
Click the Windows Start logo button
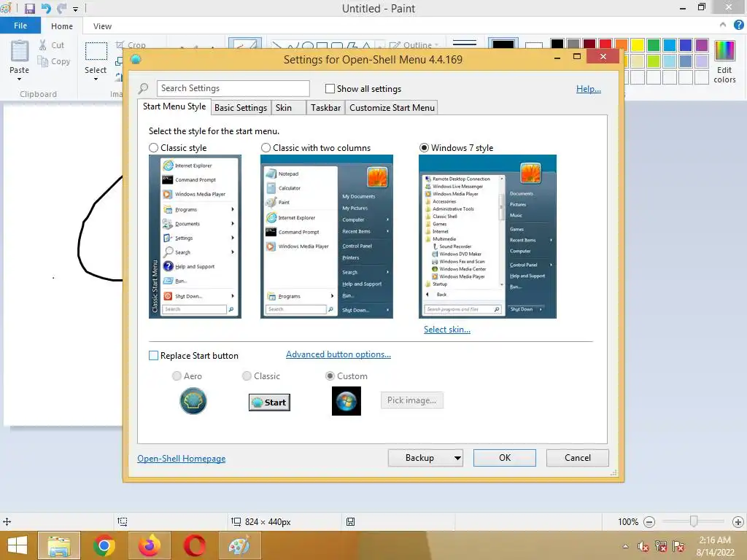pos(18,545)
